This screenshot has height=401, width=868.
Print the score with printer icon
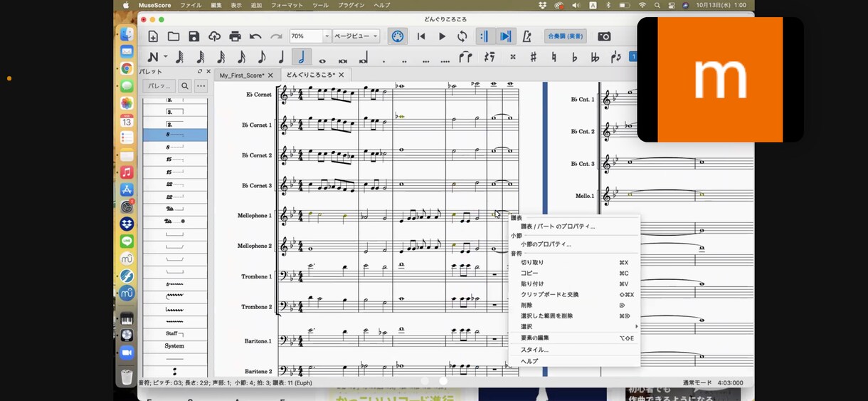[235, 36]
